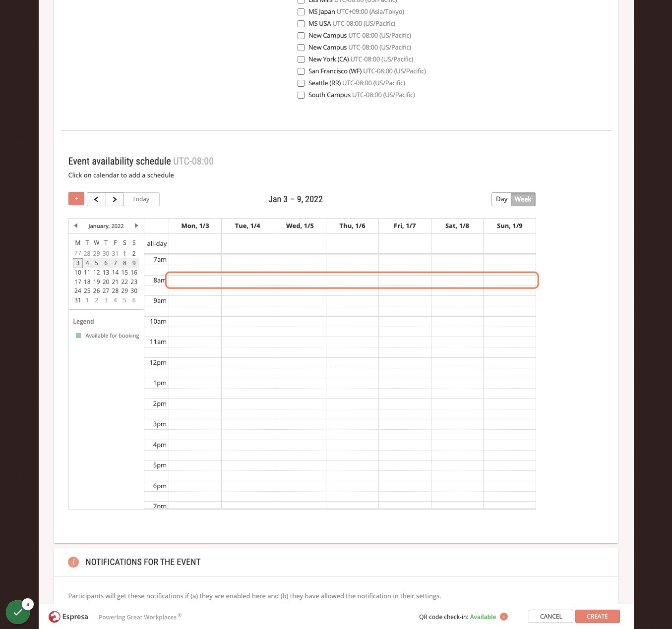Jump to Today in the calendar

tap(141, 199)
